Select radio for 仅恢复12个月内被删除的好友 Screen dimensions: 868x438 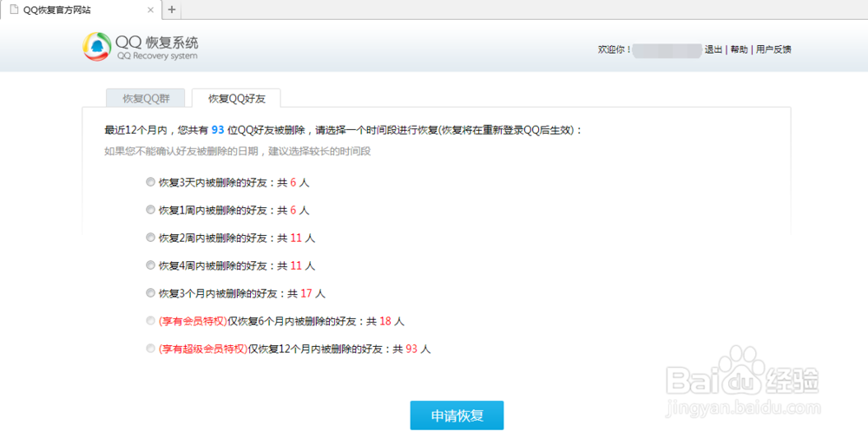click(x=150, y=349)
